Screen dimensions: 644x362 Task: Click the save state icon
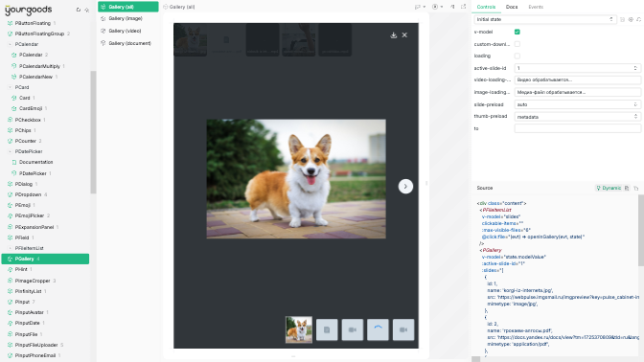622,19
